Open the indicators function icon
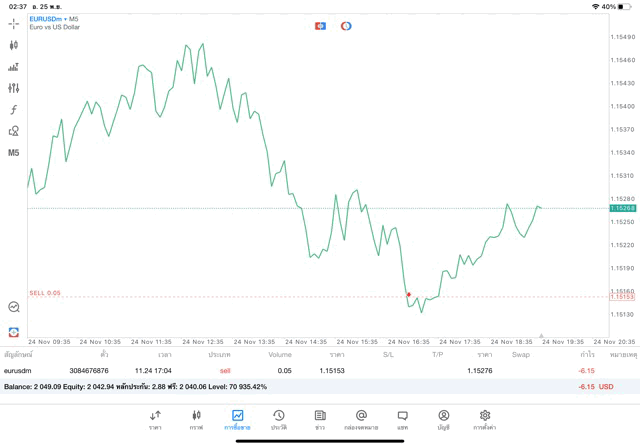Viewport: 640px width, 447px height. click(x=14, y=110)
